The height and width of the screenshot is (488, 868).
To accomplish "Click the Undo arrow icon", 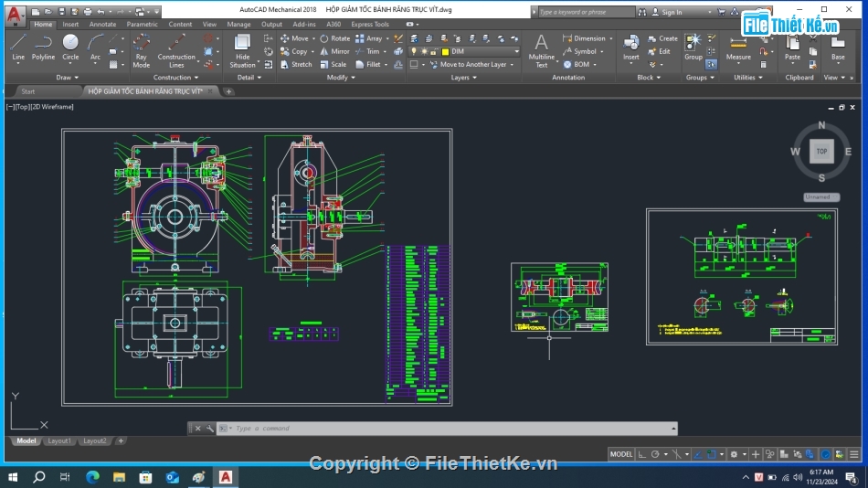I will point(101,12).
